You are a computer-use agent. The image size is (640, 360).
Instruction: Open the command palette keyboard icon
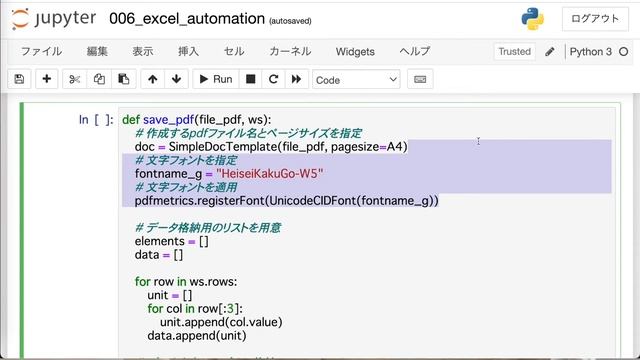coord(420,79)
